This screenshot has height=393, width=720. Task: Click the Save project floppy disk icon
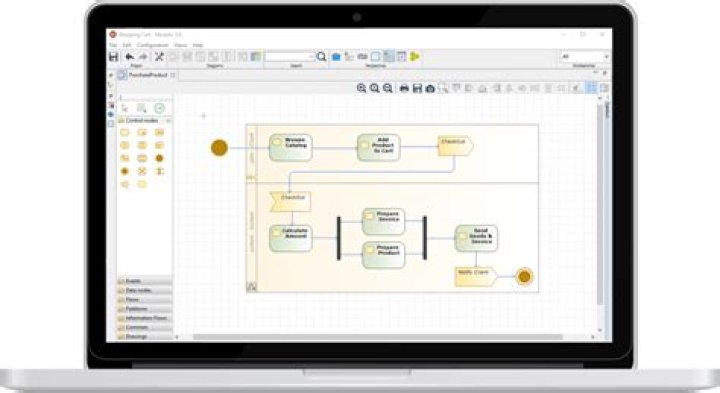click(113, 56)
